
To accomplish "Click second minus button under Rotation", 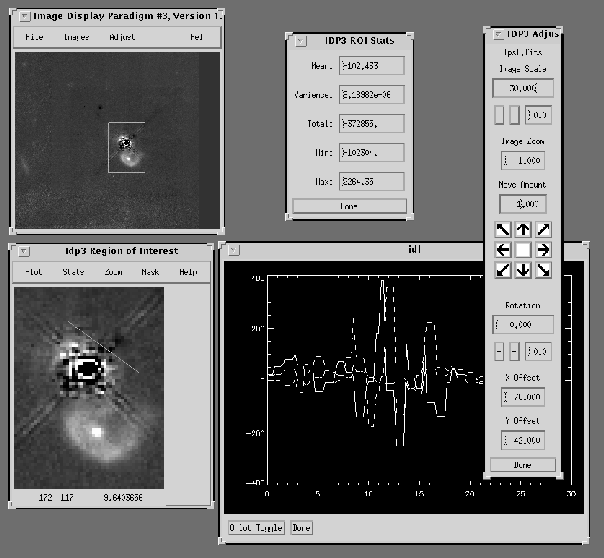I will coord(514,351).
